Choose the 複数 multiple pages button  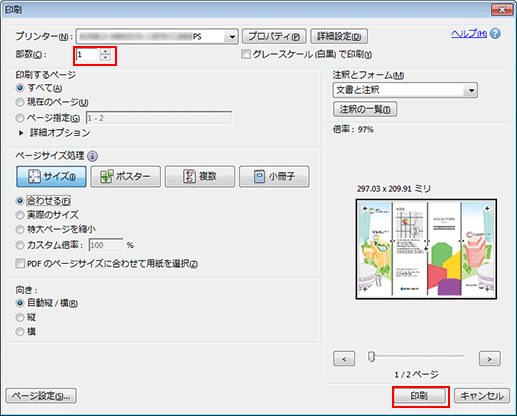pyautogui.click(x=200, y=176)
